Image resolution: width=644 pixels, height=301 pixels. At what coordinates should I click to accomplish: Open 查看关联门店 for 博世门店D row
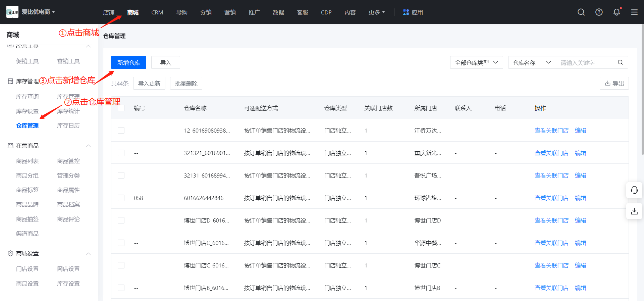point(551,220)
